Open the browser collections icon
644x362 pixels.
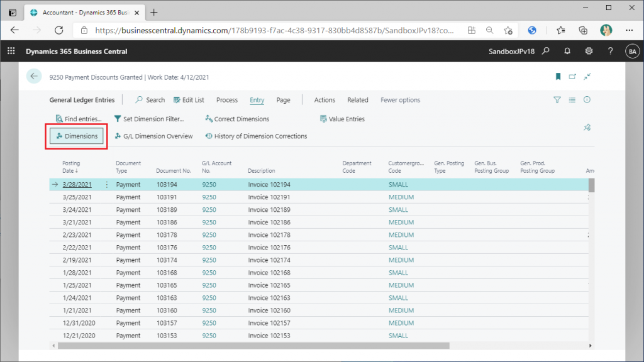pyautogui.click(x=583, y=30)
